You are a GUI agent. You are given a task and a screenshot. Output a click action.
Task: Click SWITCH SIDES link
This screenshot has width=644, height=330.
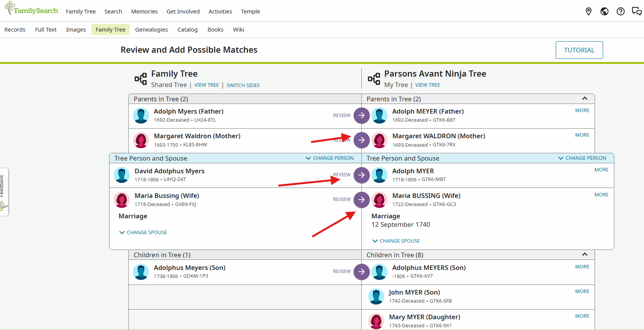[243, 85]
